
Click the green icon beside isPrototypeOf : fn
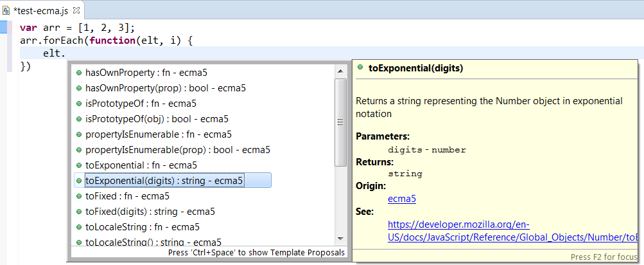[79, 104]
